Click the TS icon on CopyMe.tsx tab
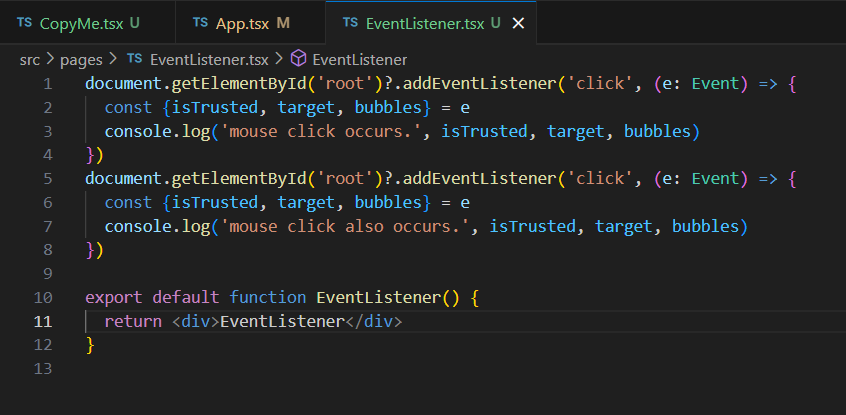 (24, 23)
